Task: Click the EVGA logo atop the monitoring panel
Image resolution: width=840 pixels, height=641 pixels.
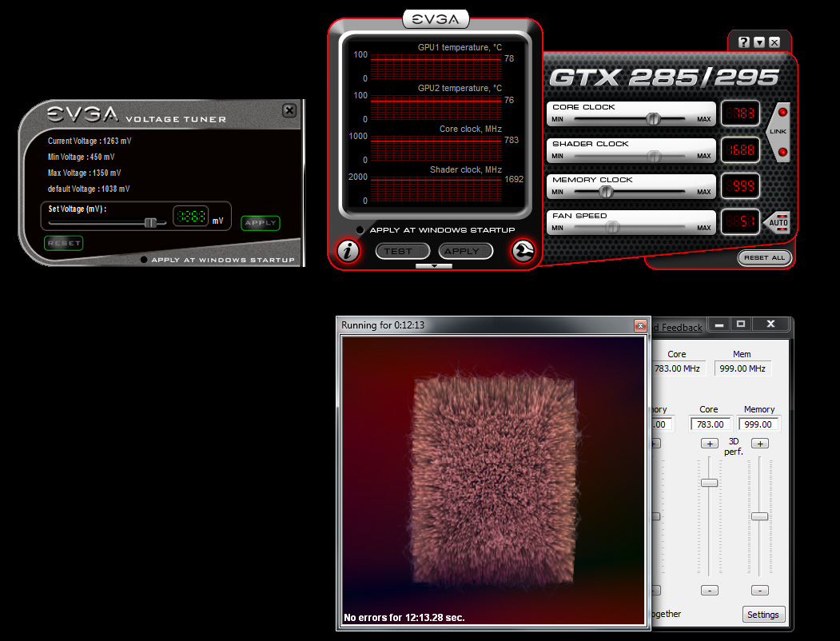Action: click(436, 19)
